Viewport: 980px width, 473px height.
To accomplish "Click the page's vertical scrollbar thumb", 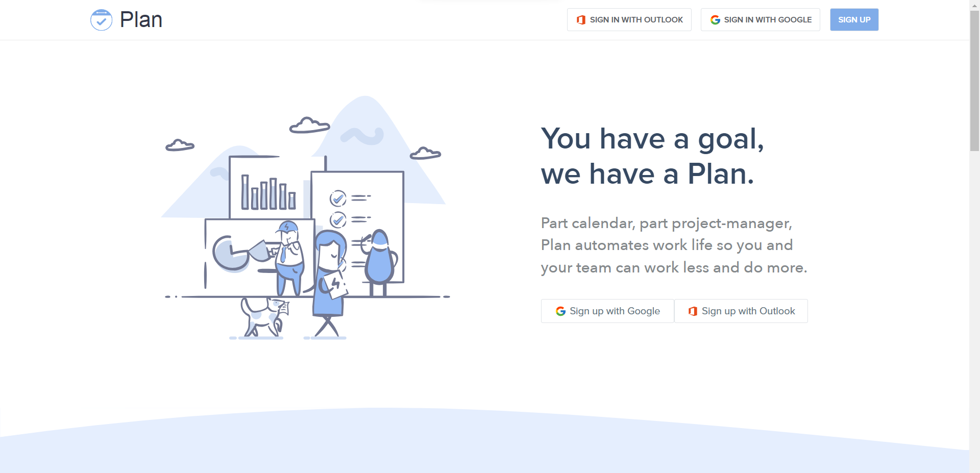I will [974, 82].
